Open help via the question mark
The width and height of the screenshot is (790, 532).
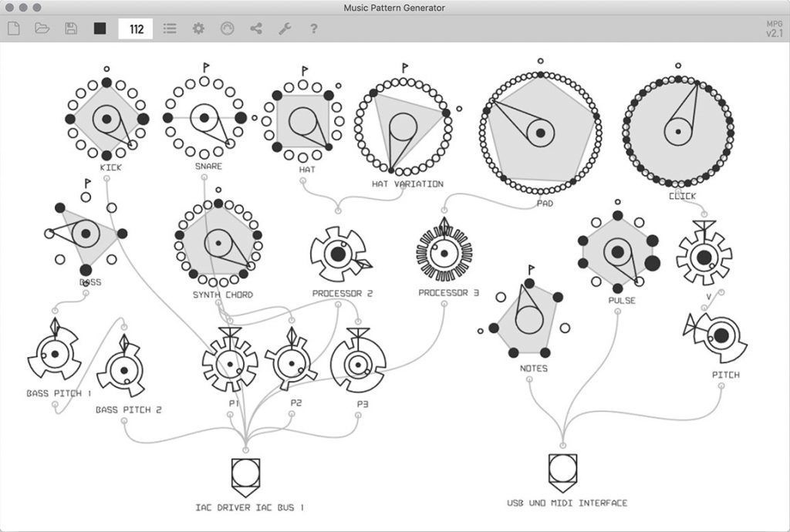(x=312, y=28)
